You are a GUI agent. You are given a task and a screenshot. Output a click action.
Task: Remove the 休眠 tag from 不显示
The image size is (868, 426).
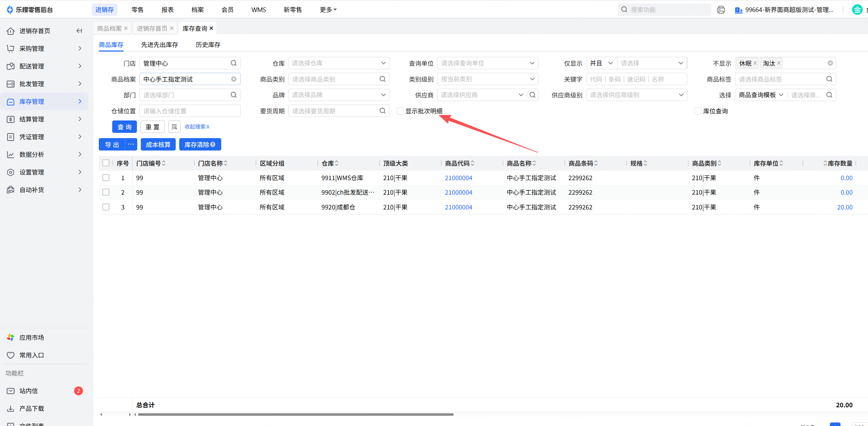755,63
